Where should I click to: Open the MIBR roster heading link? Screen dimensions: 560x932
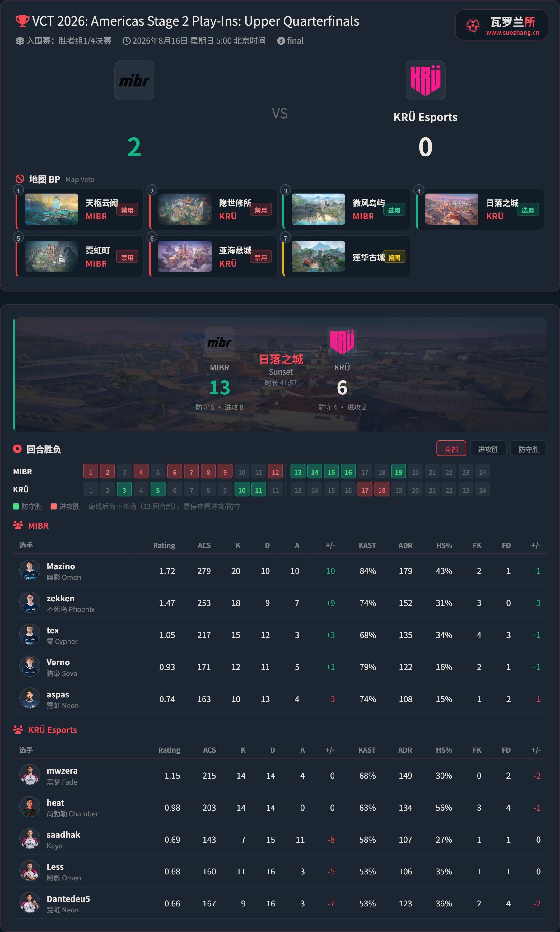coord(39,525)
